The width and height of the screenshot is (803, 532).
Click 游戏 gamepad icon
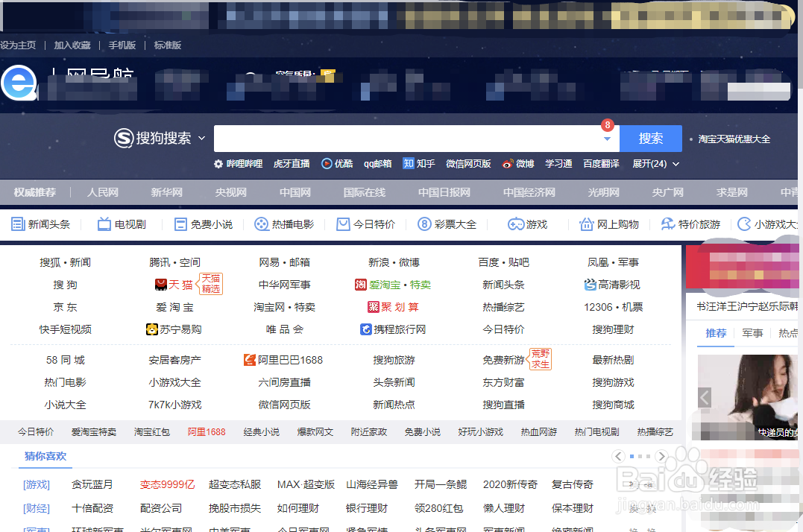point(516,224)
